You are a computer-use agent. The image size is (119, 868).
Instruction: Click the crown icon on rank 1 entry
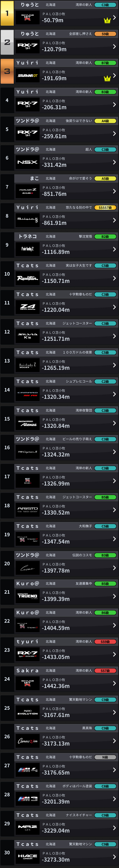[x=107, y=20]
